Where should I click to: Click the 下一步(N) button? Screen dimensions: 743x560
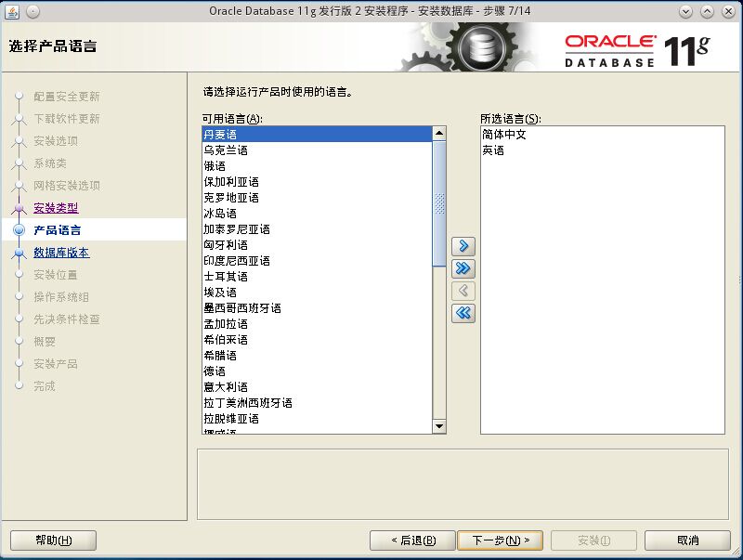(500, 540)
